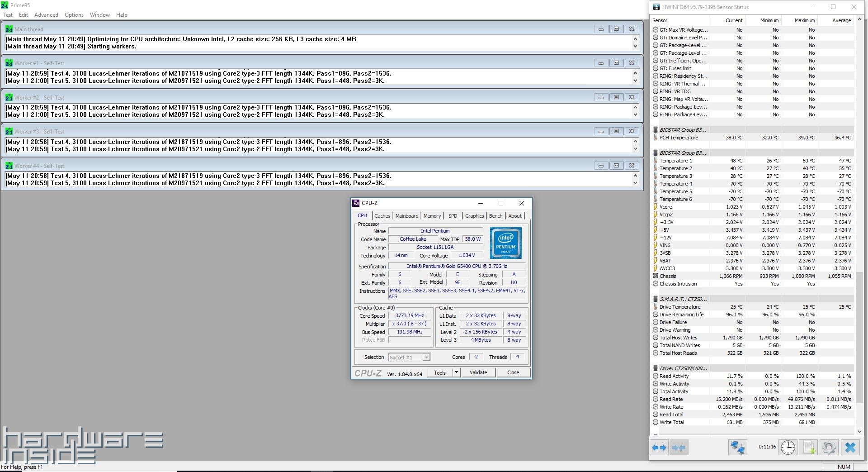Click the Worker #1 log scroll-down arrow
The width and height of the screenshot is (868, 472).
click(635, 81)
